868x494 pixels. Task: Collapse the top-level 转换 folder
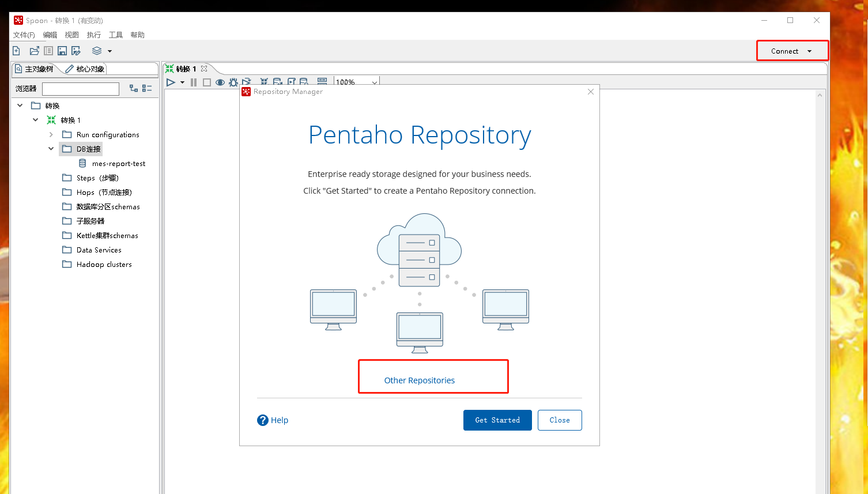[20, 105]
